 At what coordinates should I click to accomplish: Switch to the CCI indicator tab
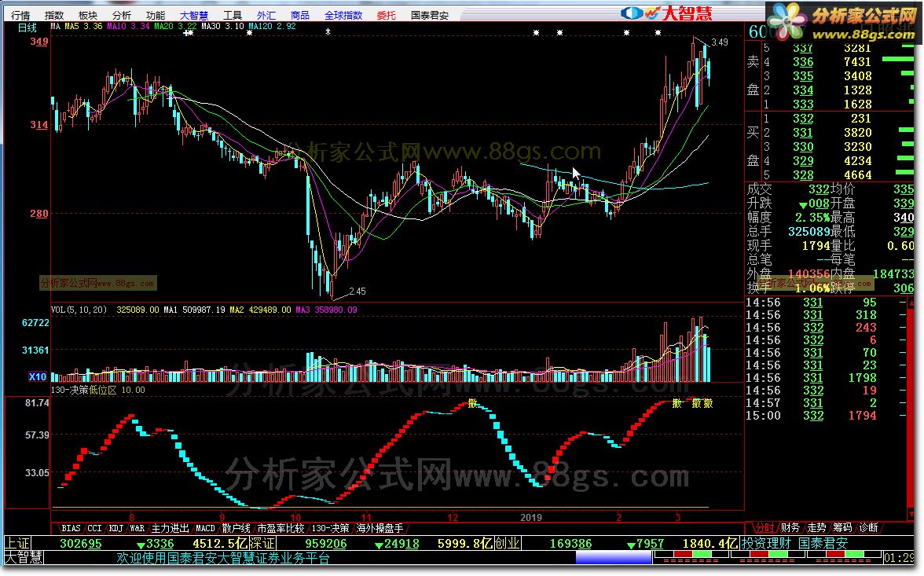click(x=95, y=528)
